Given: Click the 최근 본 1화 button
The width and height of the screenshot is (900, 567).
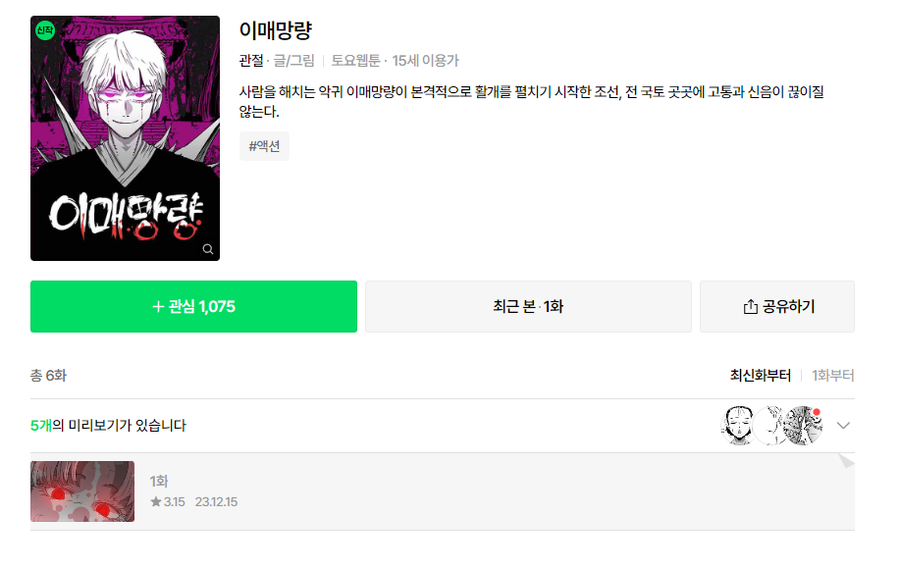Looking at the screenshot, I should click(x=528, y=306).
